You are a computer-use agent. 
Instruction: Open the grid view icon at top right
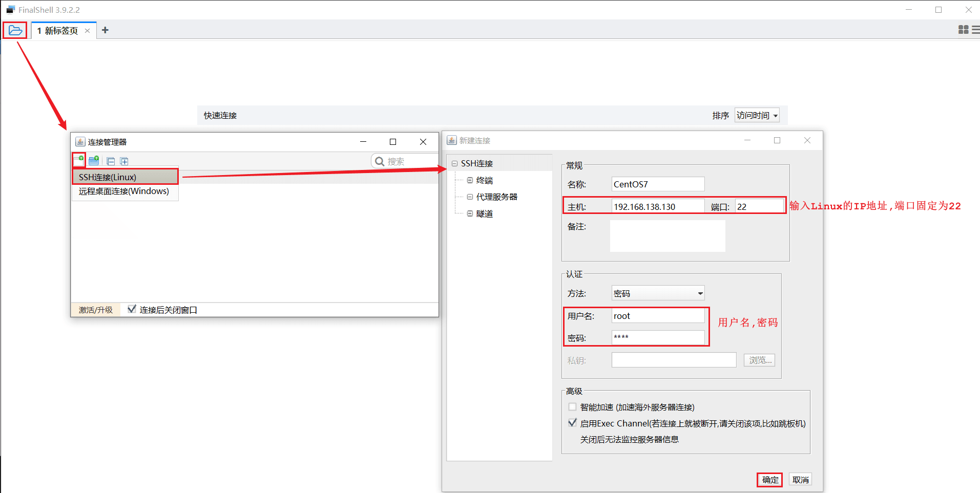tap(962, 30)
